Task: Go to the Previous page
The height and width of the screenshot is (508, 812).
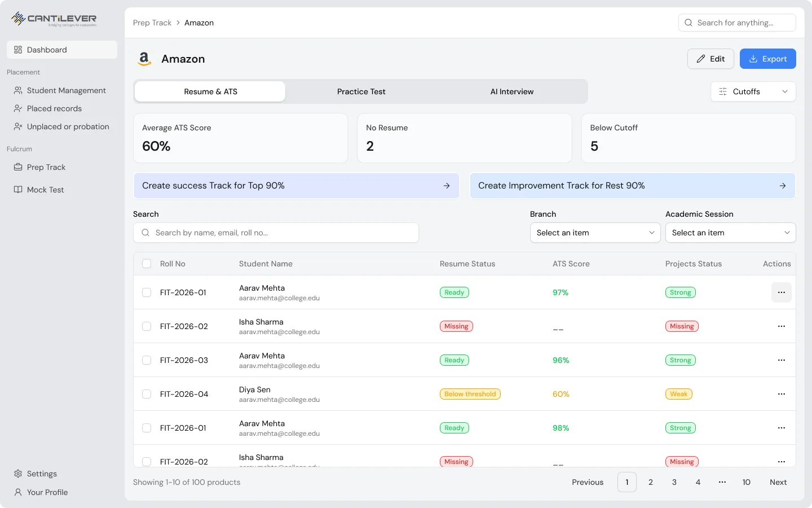Action: point(588,482)
